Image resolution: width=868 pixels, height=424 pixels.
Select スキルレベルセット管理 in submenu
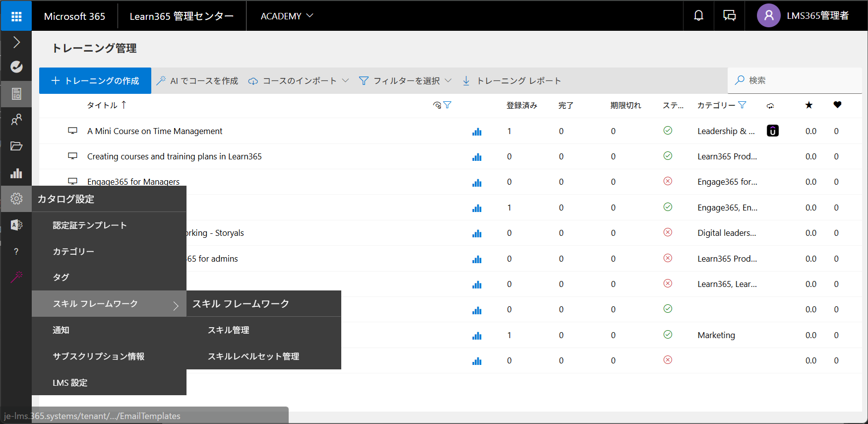pyautogui.click(x=264, y=356)
